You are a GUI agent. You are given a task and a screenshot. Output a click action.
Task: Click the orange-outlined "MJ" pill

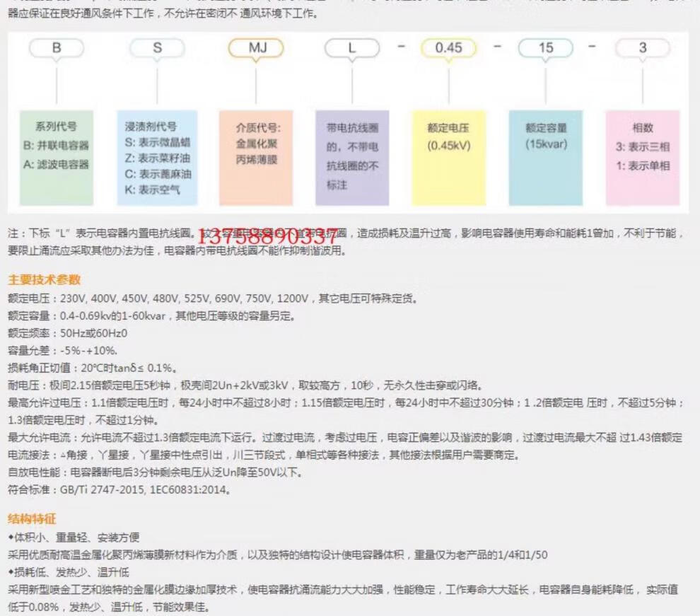pyautogui.click(x=255, y=48)
